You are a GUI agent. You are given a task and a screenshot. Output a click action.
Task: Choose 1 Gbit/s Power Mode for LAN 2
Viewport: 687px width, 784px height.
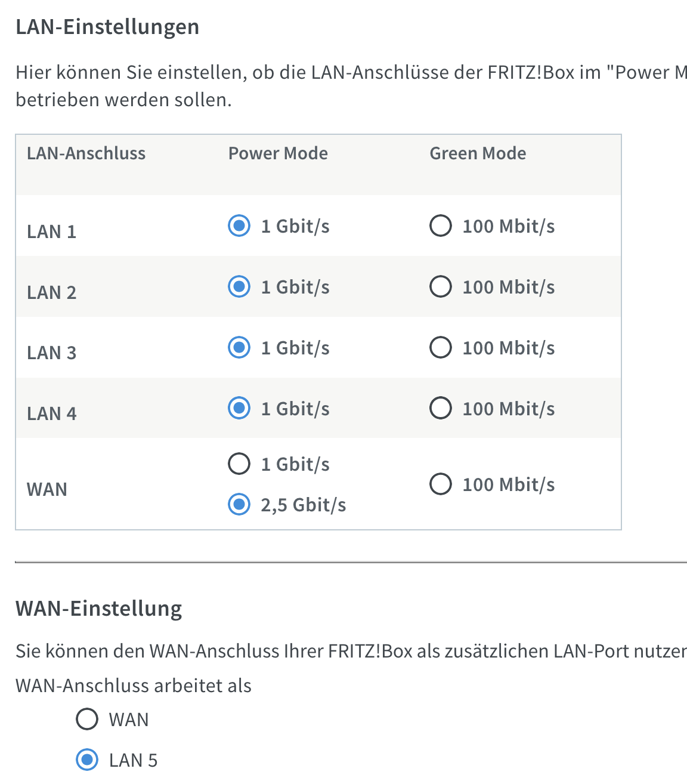coord(239,287)
